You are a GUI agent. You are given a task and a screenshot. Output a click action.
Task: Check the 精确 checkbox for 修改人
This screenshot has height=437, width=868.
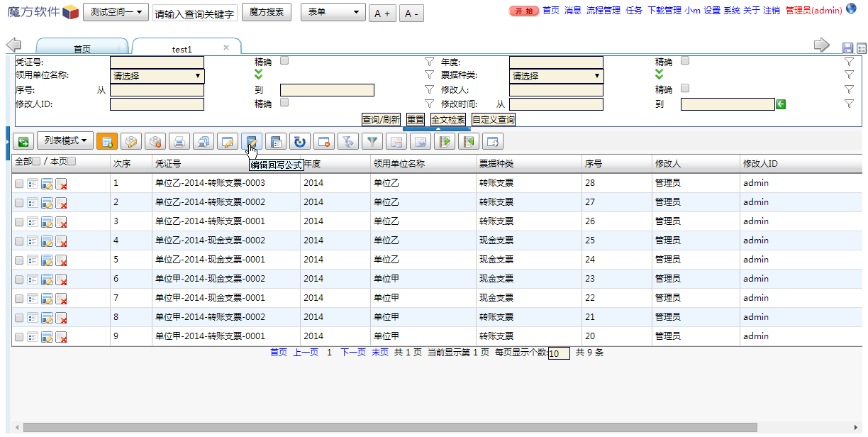[685, 88]
